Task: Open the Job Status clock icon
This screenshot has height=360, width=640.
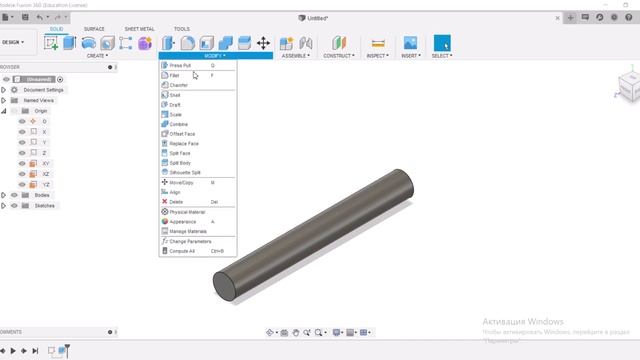Action: pyautogui.click(x=600, y=17)
